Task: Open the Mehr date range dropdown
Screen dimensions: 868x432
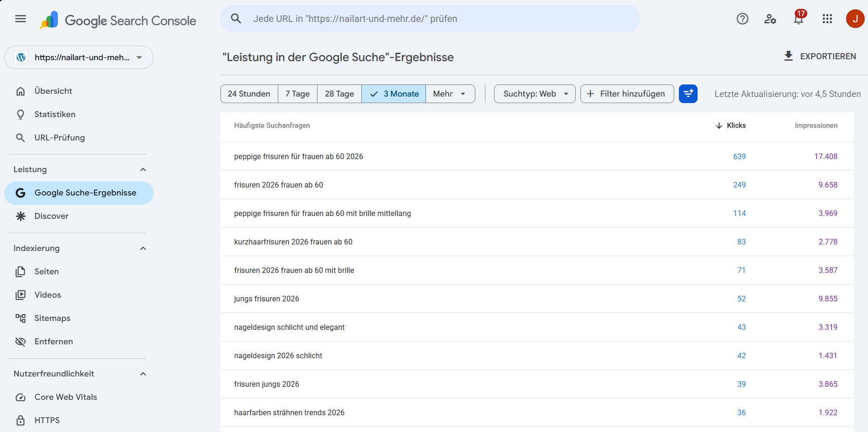Action: (x=450, y=94)
